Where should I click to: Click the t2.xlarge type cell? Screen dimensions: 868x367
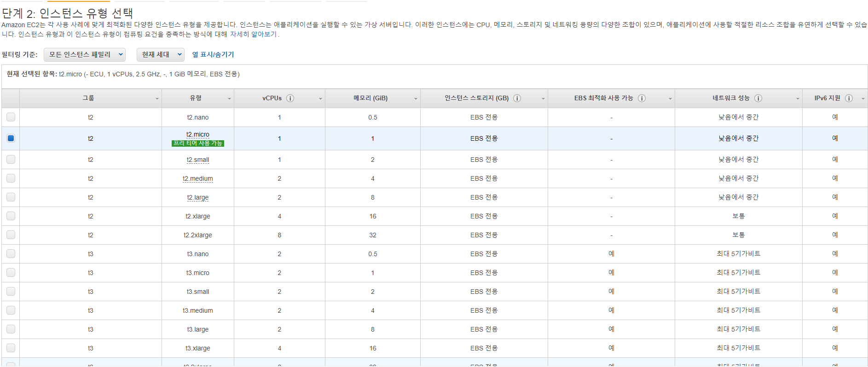198,216
